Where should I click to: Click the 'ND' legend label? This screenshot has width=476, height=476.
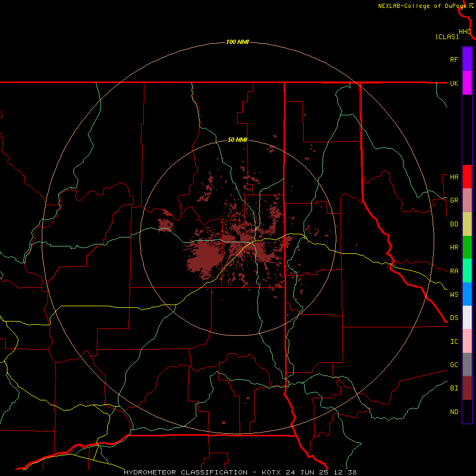[x=454, y=412]
